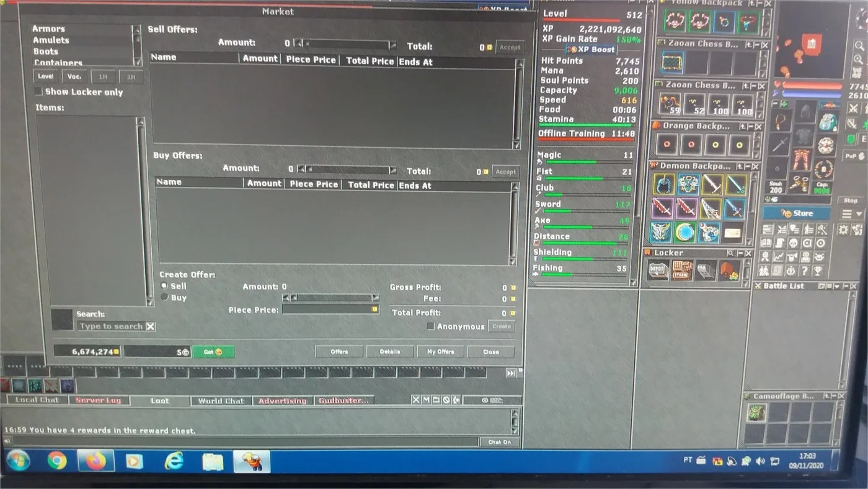The width and height of the screenshot is (868, 489).
Task: Open Google Chrome from taskbar
Action: pos(57,460)
